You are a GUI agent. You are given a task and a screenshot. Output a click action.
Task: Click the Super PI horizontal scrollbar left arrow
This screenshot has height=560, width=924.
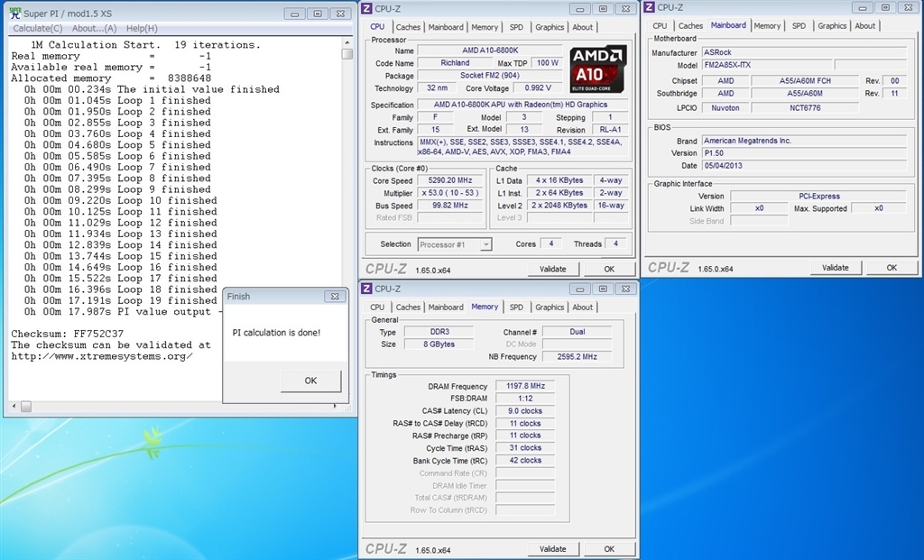click(14, 407)
